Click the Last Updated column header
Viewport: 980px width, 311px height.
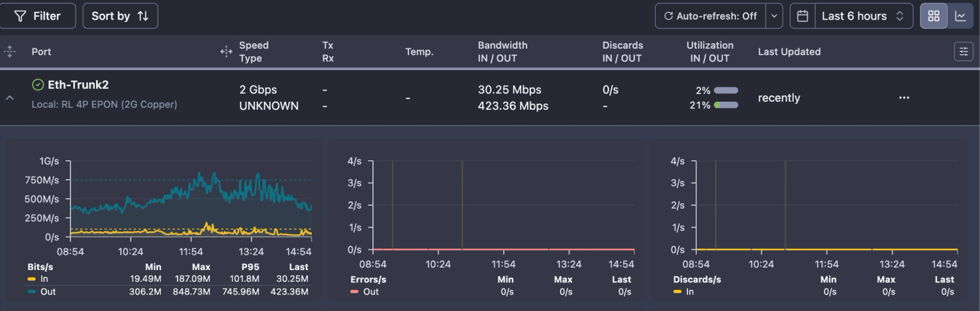789,52
